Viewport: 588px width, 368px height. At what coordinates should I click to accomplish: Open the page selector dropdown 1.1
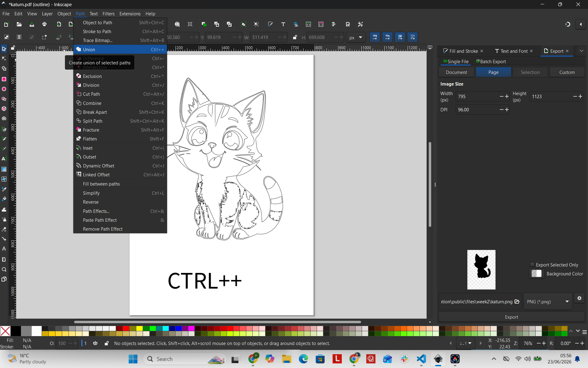point(466,343)
